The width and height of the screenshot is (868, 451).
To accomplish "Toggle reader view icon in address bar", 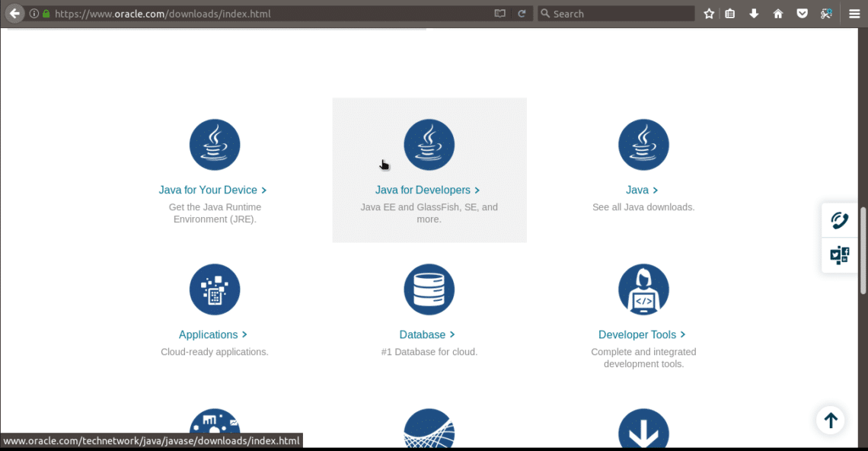I will click(x=500, y=13).
